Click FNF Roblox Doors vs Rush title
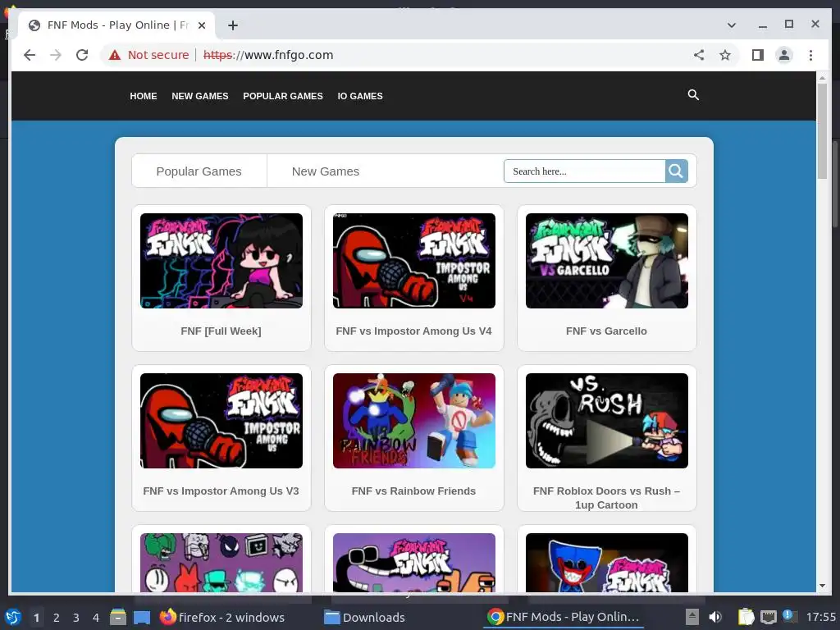Viewport: 840px width, 630px height. pos(606,498)
